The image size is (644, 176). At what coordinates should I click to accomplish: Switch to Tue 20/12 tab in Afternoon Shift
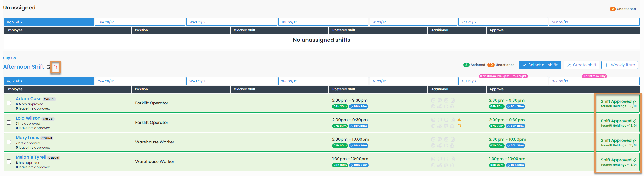click(x=140, y=81)
